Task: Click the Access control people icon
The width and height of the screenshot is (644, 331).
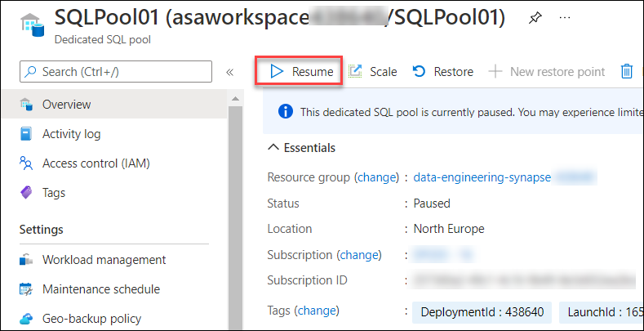Action: pyautogui.click(x=26, y=163)
